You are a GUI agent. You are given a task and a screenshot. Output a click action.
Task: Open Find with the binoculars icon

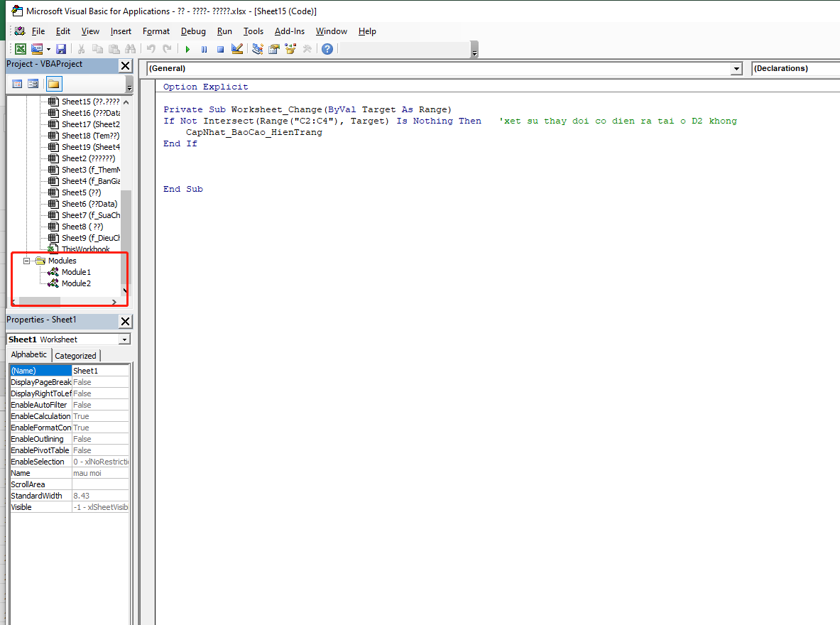130,49
